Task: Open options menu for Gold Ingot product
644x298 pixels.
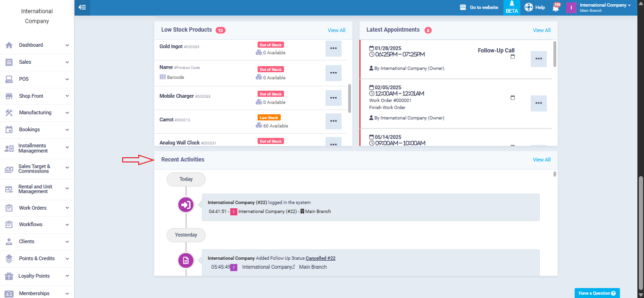Action: [x=333, y=48]
